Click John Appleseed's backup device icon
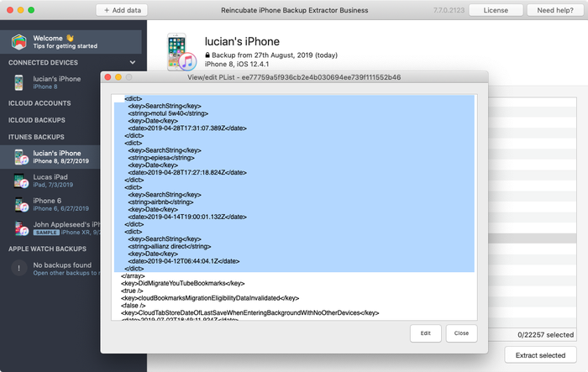 click(x=21, y=228)
